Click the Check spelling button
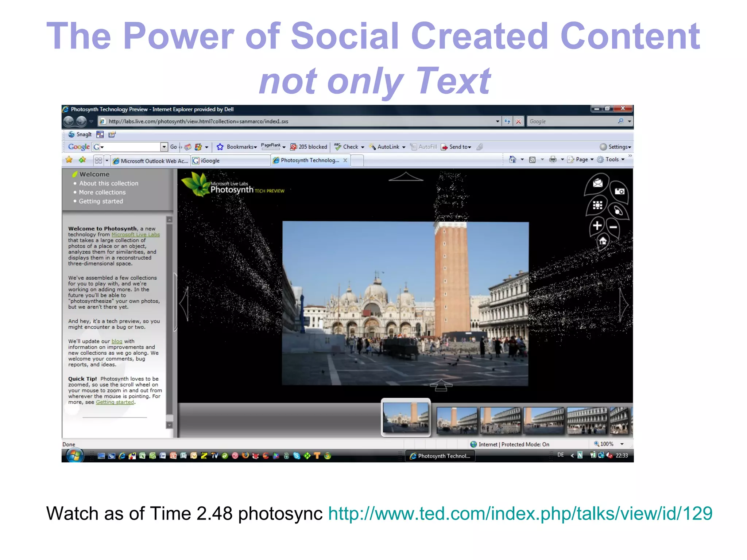The image size is (747, 560). 346,147
